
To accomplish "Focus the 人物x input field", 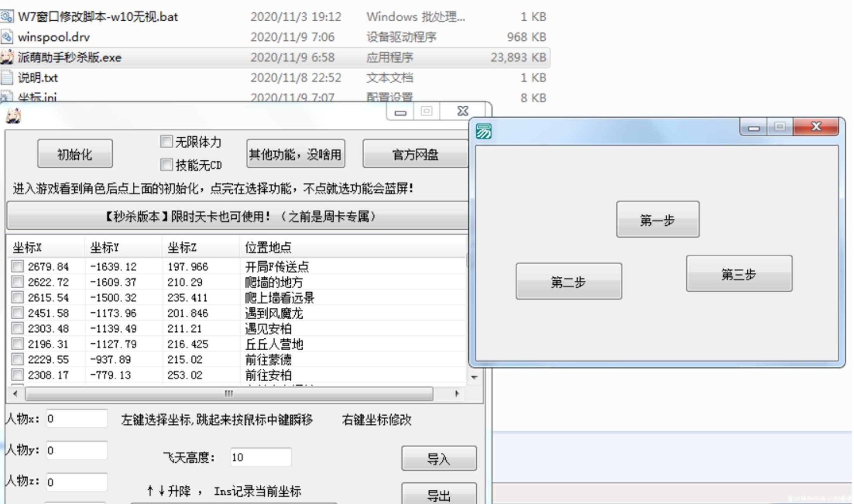I will [x=77, y=418].
